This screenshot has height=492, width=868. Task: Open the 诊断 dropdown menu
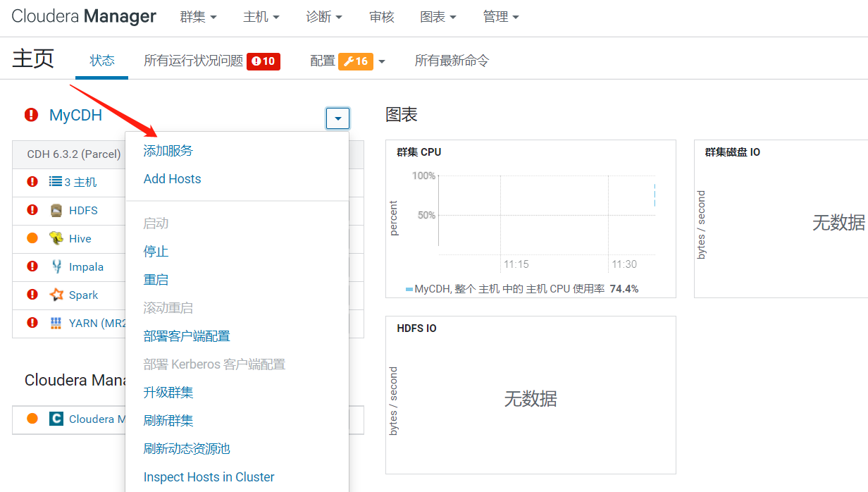[x=324, y=17]
